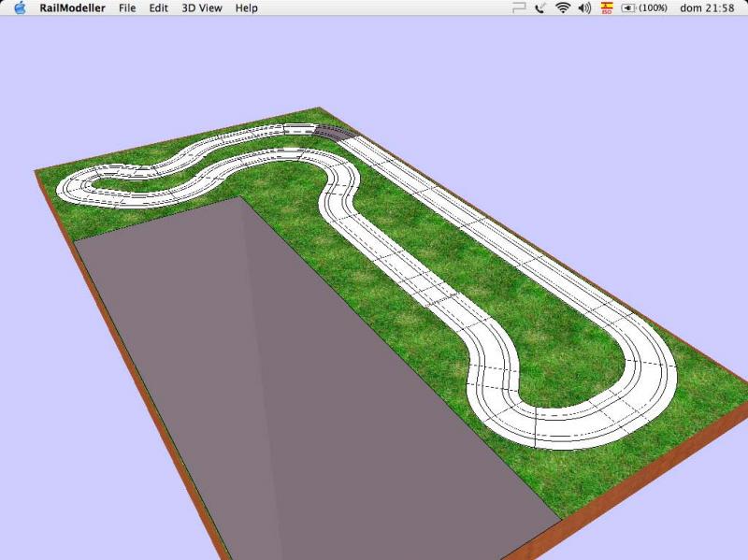
Task: Click the gray rectangular area on the layout
Action: [x=280, y=374]
